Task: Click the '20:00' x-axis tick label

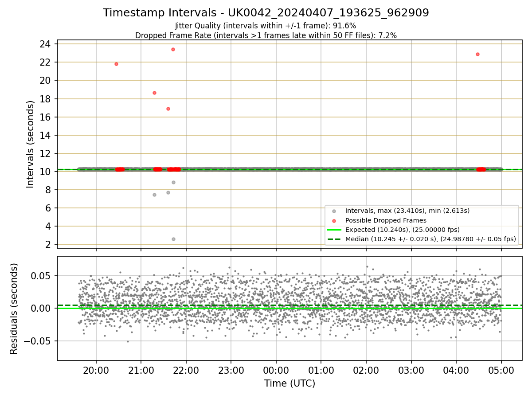Action: pyautogui.click(x=96, y=370)
